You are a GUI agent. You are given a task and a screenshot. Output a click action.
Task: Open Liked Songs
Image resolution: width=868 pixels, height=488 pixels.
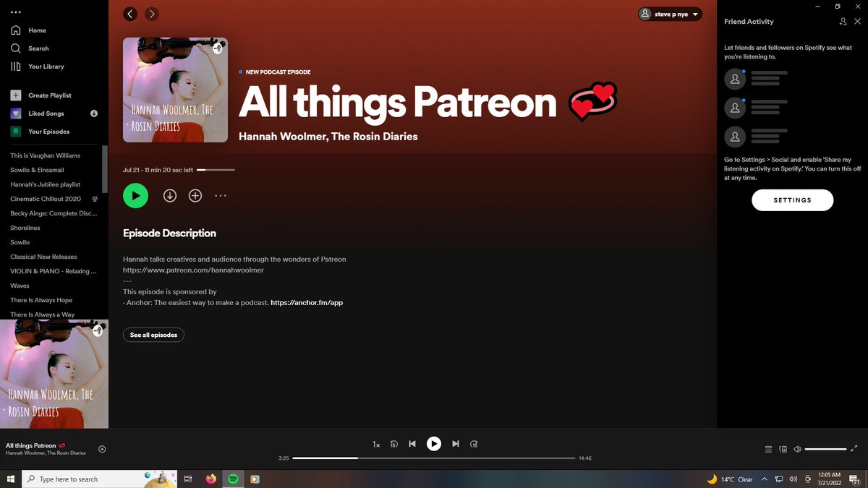pyautogui.click(x=38, y=114)
